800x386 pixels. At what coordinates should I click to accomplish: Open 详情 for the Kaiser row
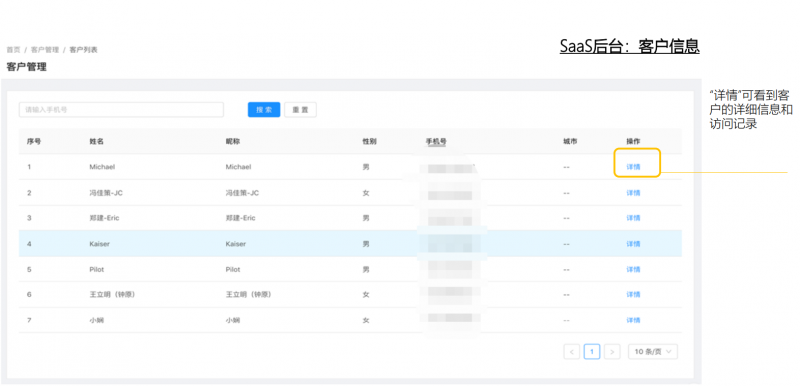point(633,244)
